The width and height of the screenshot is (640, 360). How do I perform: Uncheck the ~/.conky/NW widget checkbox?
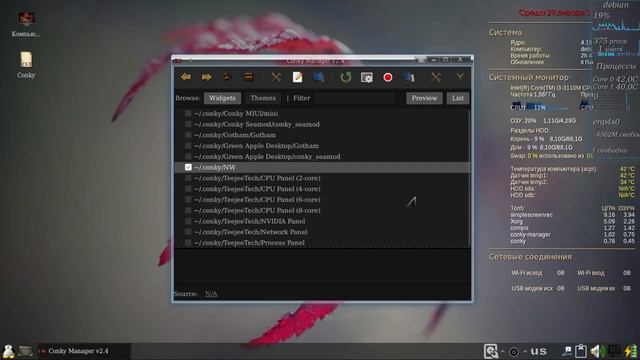pyautogui.click(x=188, y=167)
